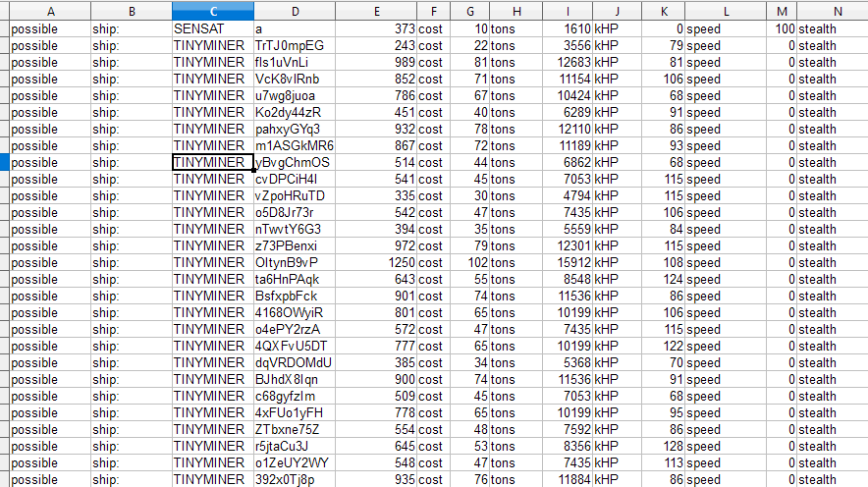Click the VcK8vIRnb cell
The width and height of the screenshot is (868, 487).
[295, 80]
